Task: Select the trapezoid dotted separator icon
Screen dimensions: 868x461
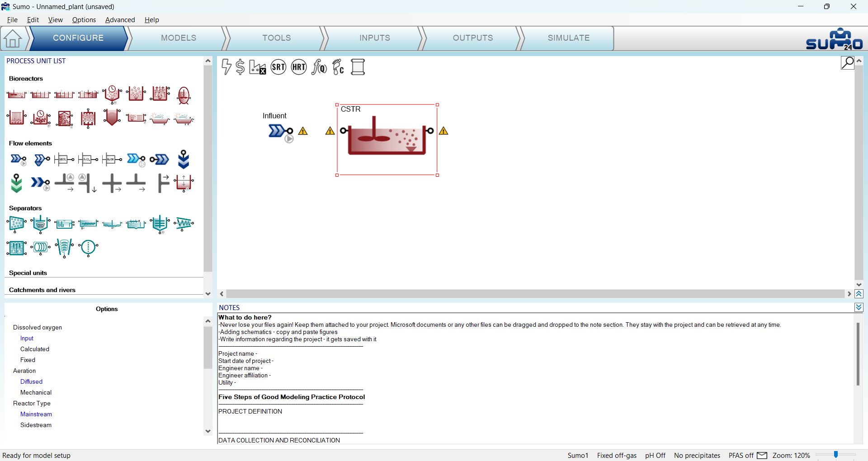Action: point(17,223)
